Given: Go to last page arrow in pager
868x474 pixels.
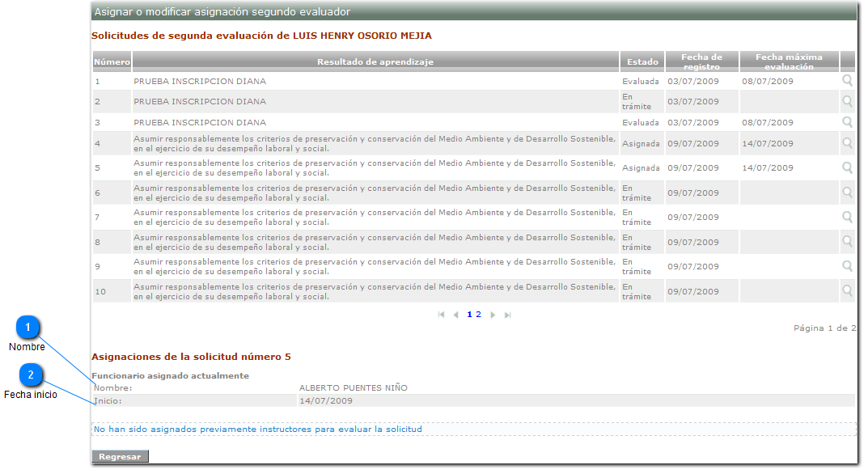Looking at the screenshot, I should click(x=508, y=315).
